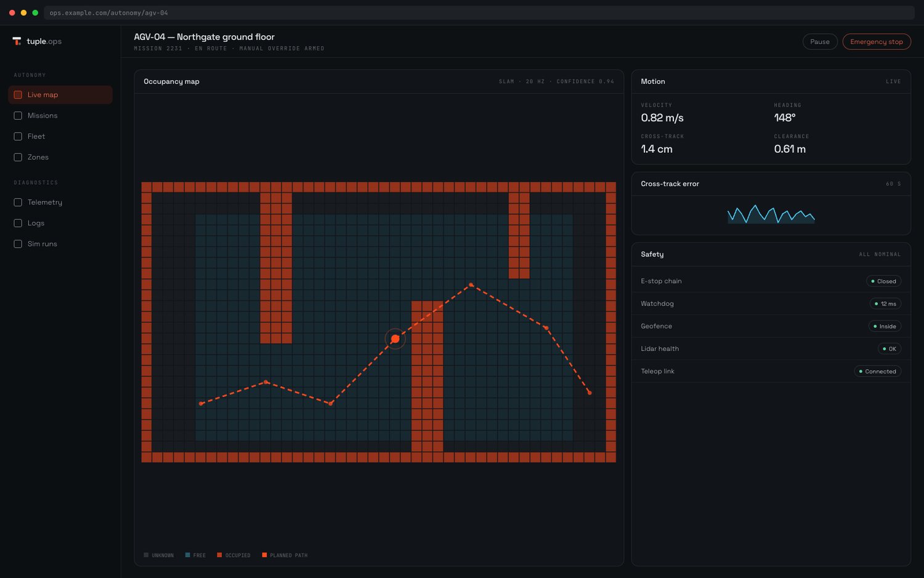The image size is (924, 578).
Task: Click the Mission 2231 status subtitle
Action: coord(229,49)
